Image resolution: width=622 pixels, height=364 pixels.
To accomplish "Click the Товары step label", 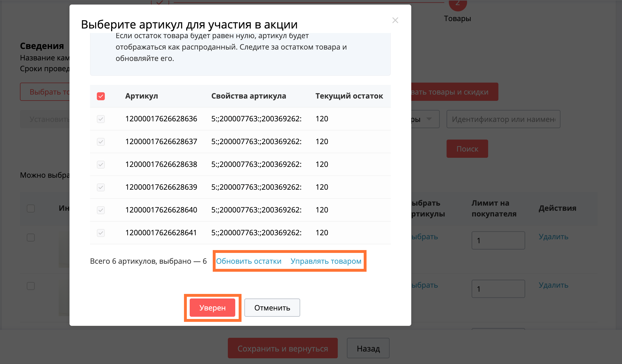I will pyautogui.click(x=457, y=19).
